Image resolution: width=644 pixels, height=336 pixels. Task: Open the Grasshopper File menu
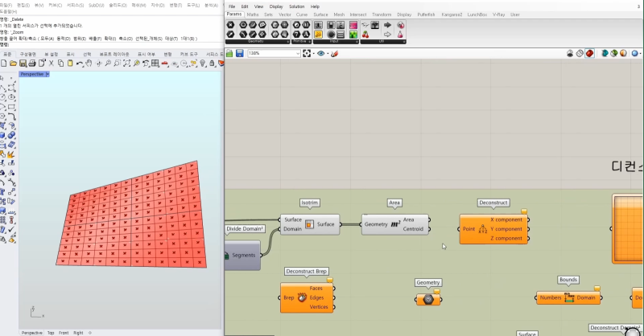pos(232,6)
